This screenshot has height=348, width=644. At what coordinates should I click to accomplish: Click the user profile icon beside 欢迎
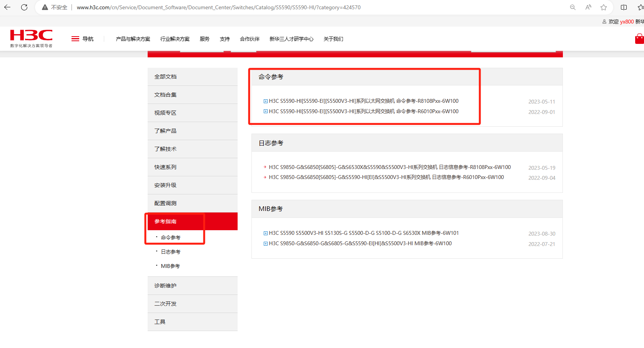[x=604, y=22]
